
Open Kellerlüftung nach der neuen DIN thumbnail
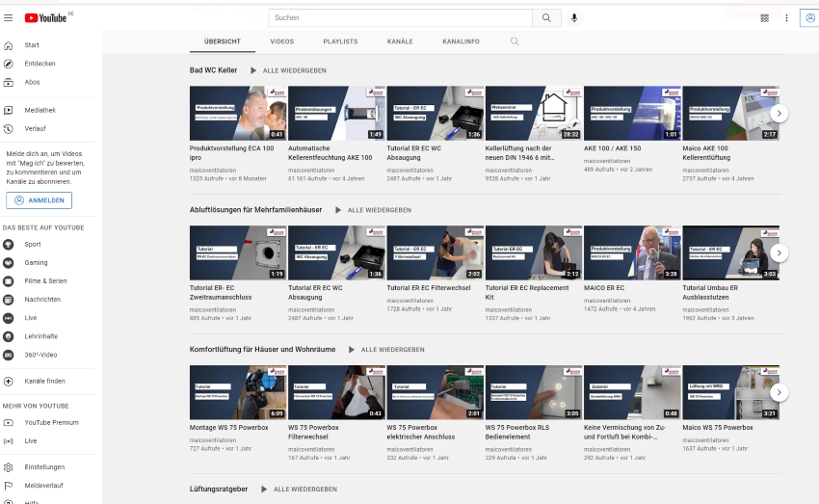click(x=533, y=113)
